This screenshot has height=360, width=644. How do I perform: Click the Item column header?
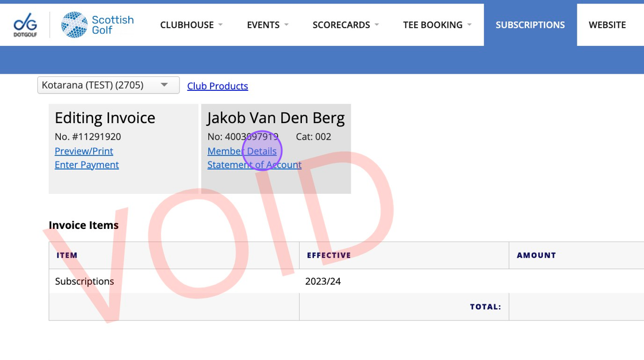coord(67,255)
